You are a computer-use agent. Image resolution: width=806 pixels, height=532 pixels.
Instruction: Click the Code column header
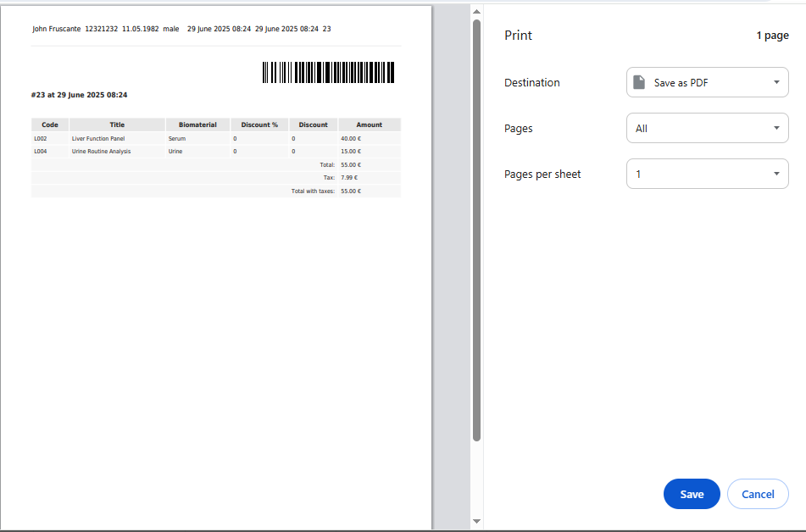pyautogui.click(x=50, y=125)
